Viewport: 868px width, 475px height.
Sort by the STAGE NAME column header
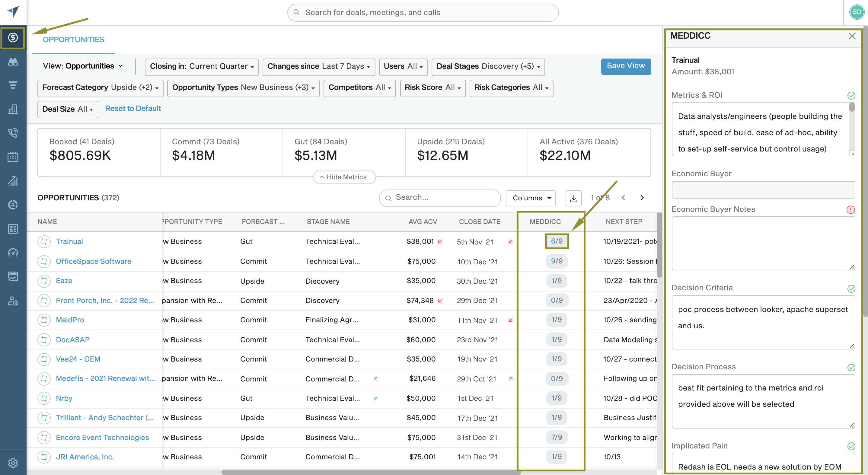coord(328,222)
